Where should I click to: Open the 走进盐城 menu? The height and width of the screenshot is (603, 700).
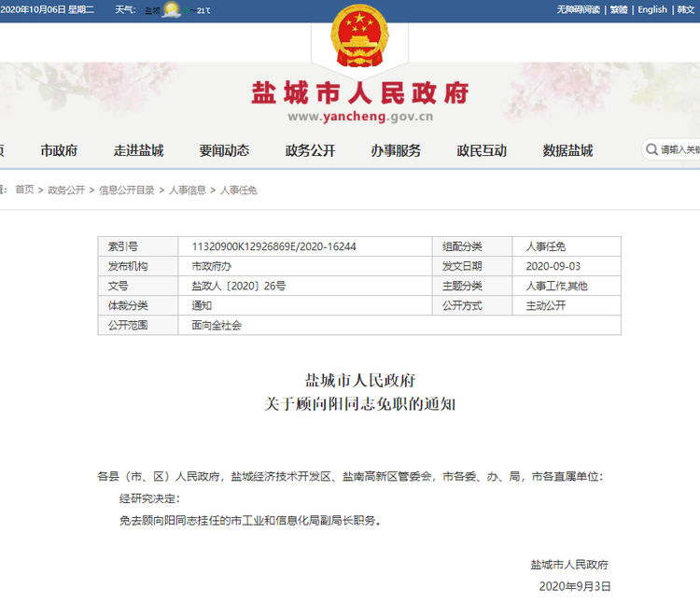138,150
